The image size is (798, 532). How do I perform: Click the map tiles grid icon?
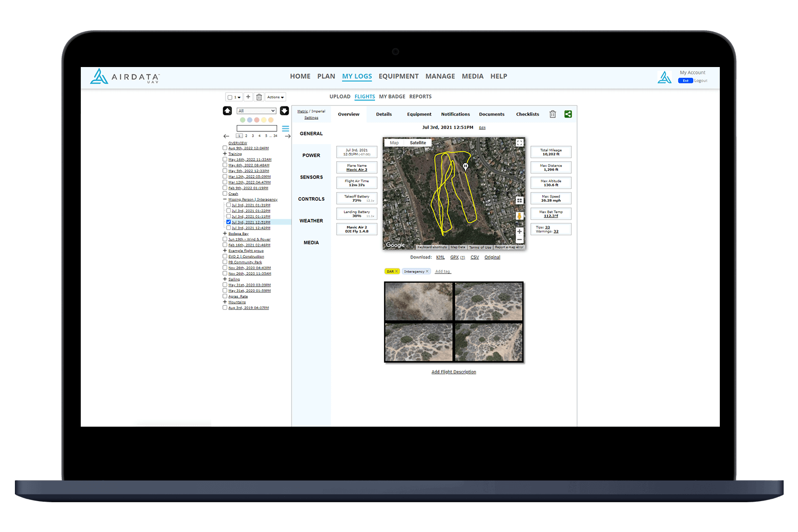coord(519,201)
